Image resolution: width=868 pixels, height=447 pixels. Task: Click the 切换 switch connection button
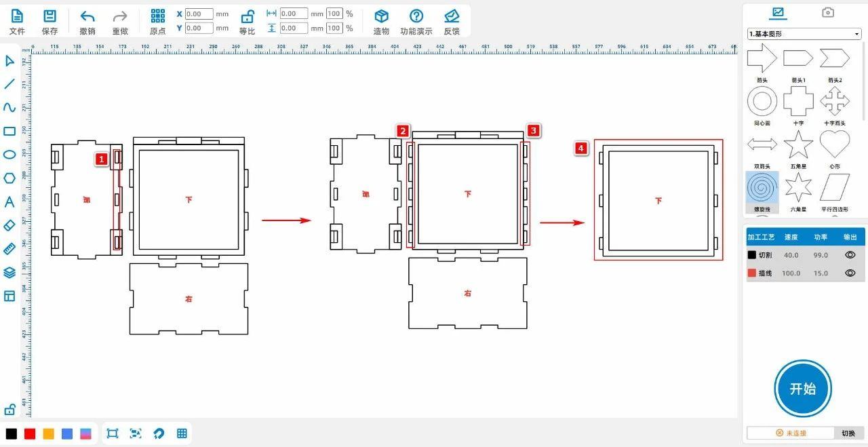pos(848,433)
